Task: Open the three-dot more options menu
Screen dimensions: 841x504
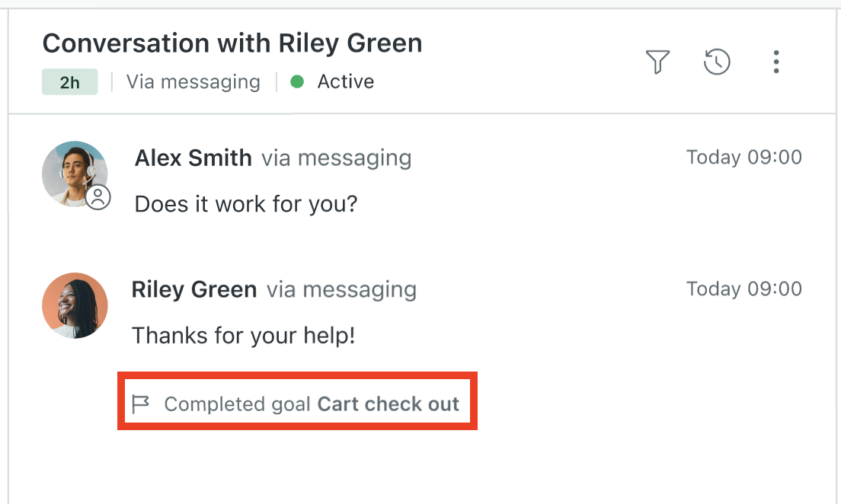Action: (x=775, y=62)
